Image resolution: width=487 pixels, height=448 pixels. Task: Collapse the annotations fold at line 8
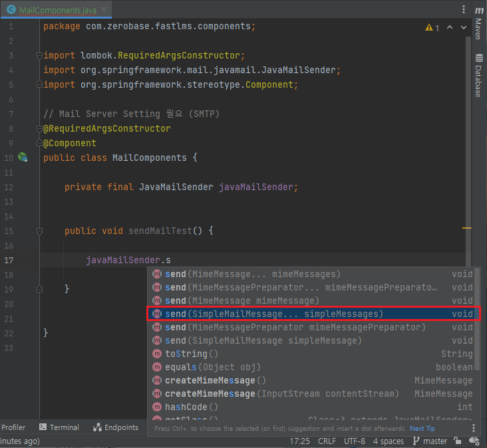tap(39, 128)
